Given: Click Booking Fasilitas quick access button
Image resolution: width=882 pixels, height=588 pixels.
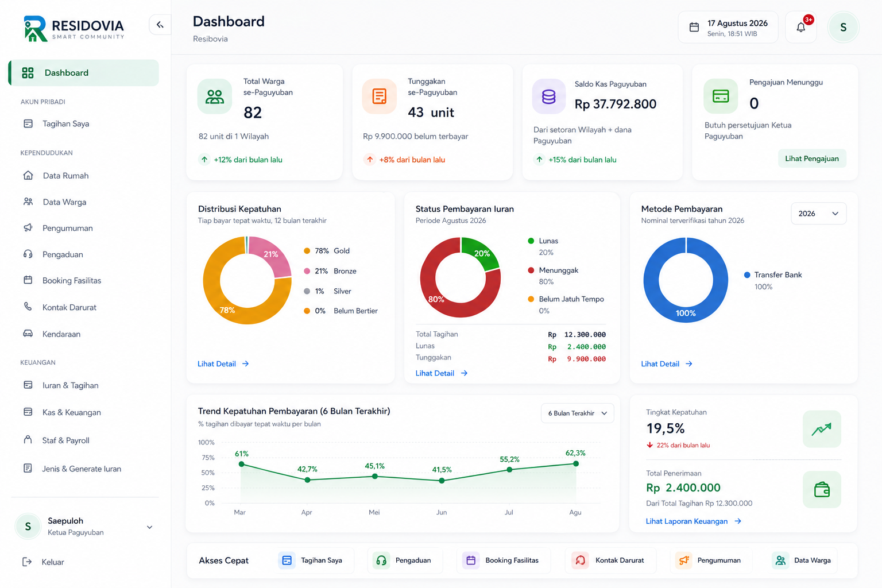Looking at the screenshot, I should tap(504, 560).
